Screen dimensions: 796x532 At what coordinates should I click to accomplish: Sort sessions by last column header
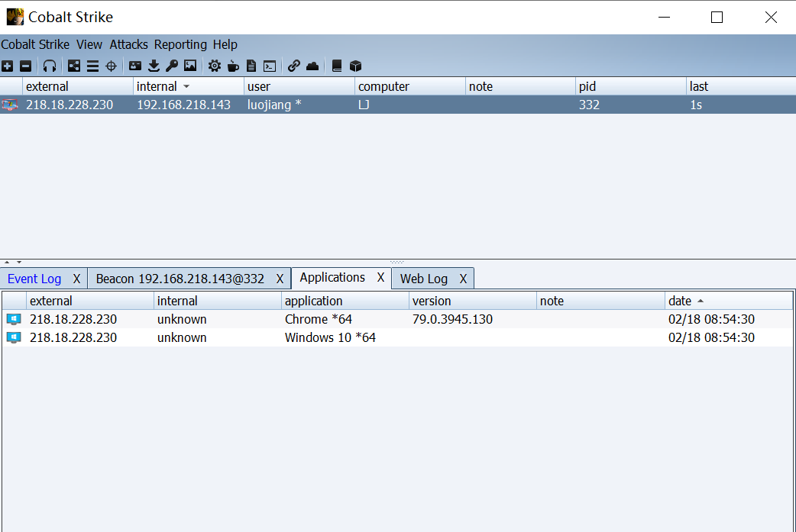click(741, 87)
